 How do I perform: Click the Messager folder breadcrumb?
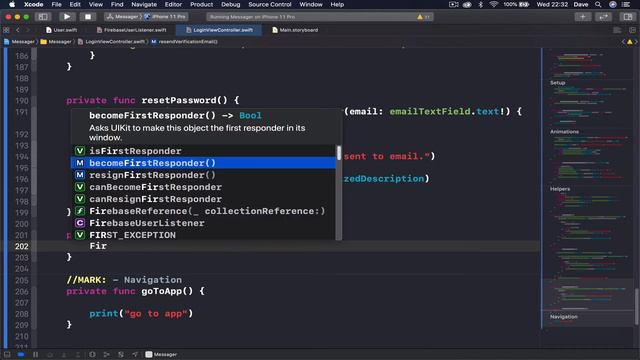[x=56, y=42]
